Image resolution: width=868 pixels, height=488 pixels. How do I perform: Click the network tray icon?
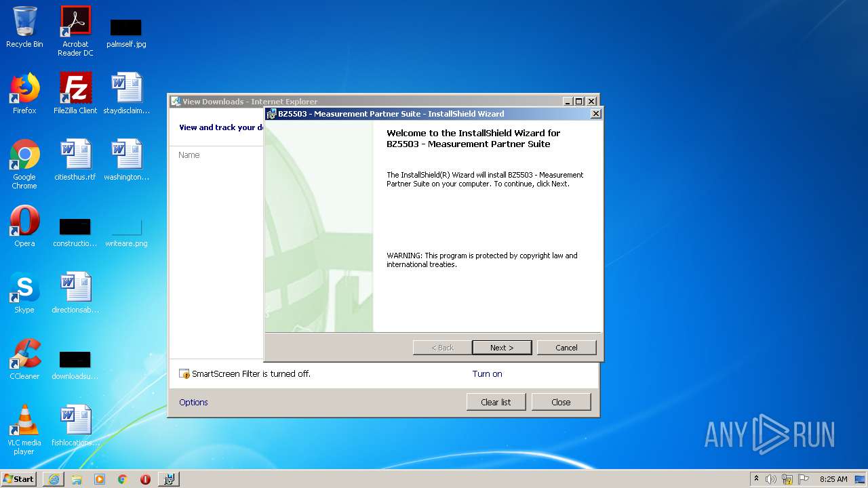(x=787, y=479)
